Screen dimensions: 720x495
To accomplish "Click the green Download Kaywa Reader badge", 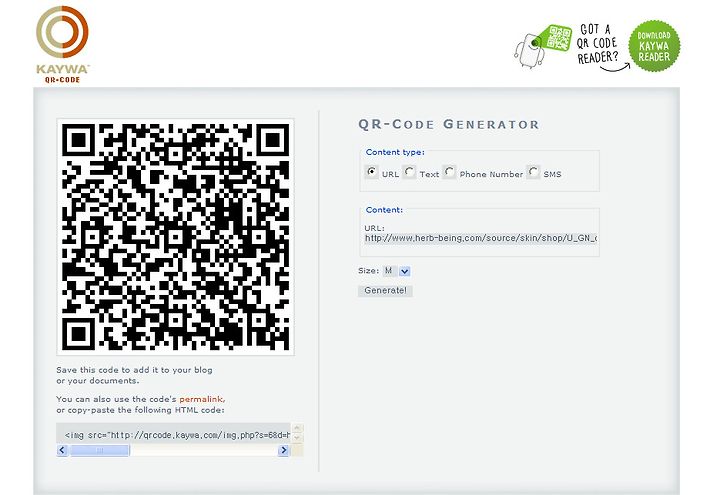I will point(654,46).
